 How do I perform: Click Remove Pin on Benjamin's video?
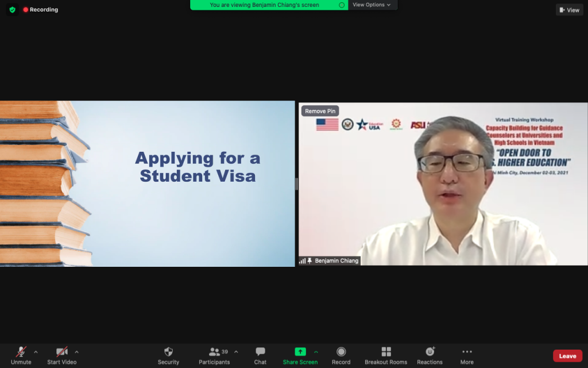(320, 111)
